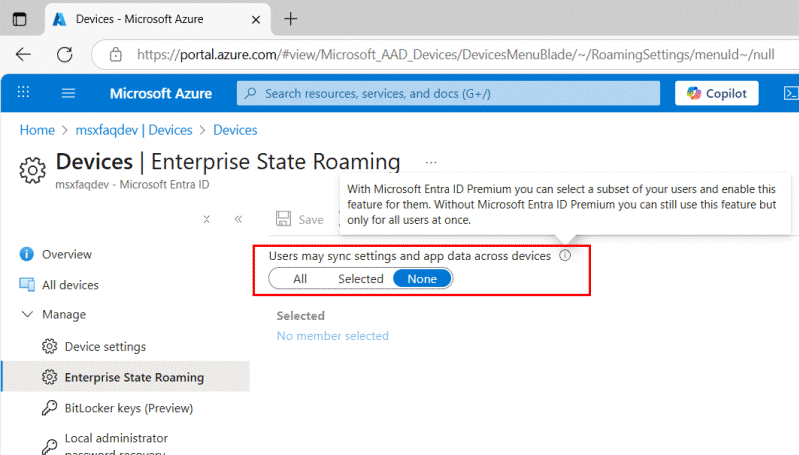The width and height of the screenshot is (799, 455).
Task: Click the msxfaqdev - Microsoft Entra ID subtitle
Action: pyautogui.click(x=132, y=184)
